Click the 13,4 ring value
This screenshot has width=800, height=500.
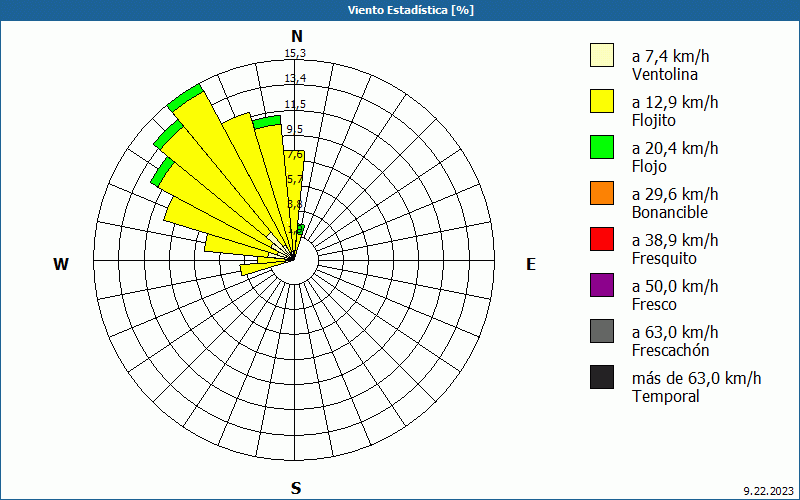[x=295, y=79]
